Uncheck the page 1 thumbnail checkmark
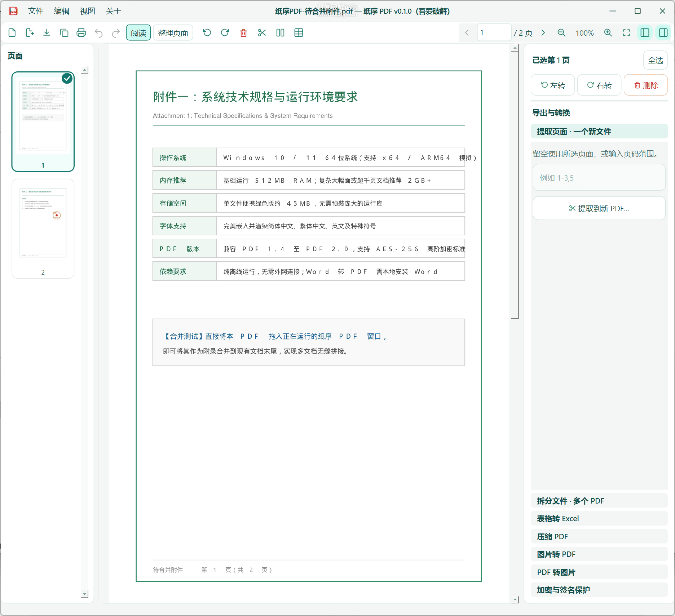 click(x=67, y=78)
